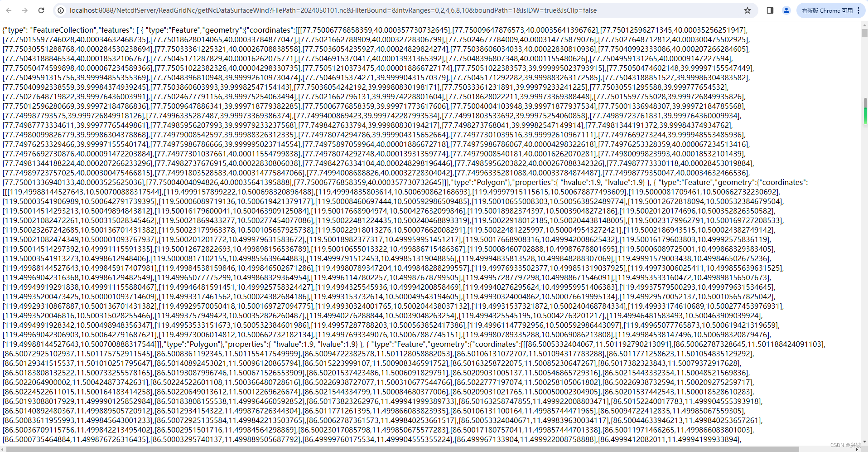This screenshot has height=452, width=868.
Task: Click the vertical scrollbar thumb
Action: 864,33
